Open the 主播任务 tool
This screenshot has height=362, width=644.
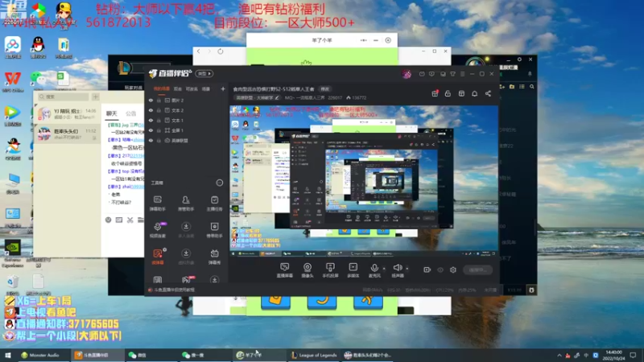[214, 203]
